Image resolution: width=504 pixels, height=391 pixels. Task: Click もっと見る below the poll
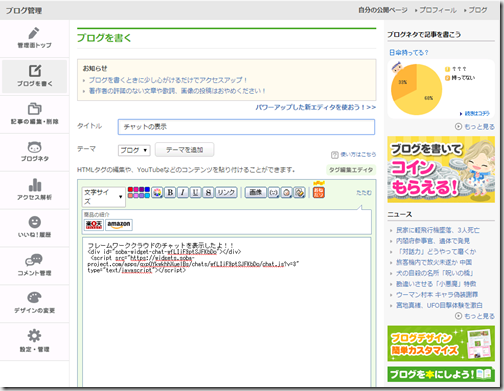click(479, 127)
